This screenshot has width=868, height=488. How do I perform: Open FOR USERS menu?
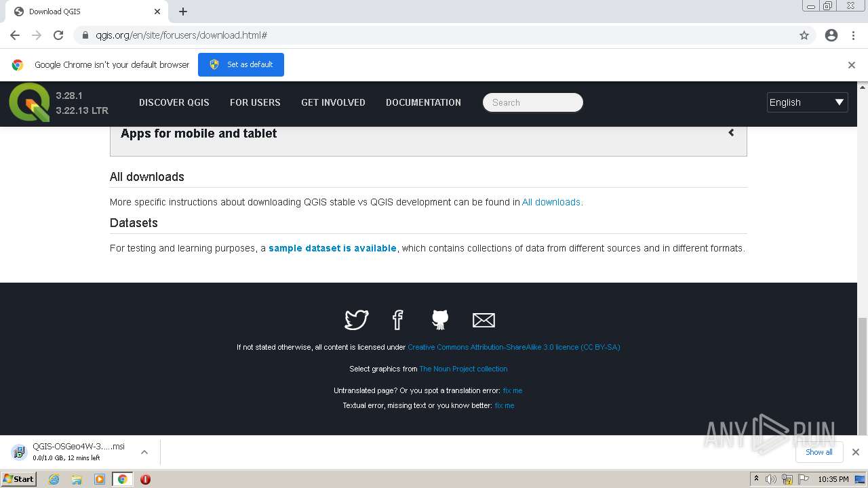[x=255, y=102]
